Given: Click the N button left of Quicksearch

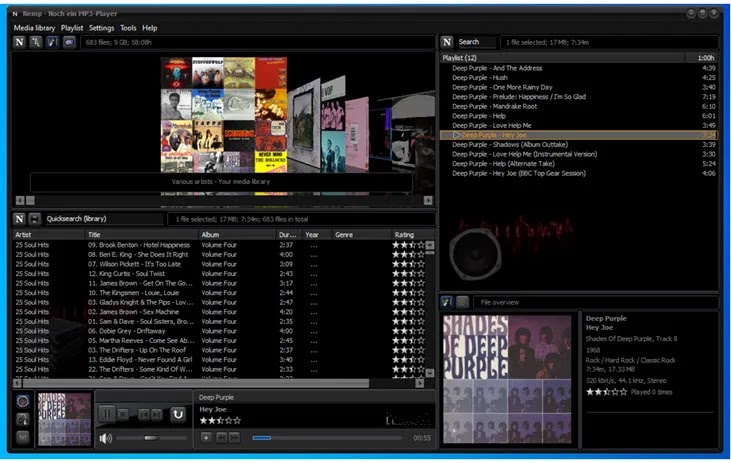Looking at the screenshot, I should [x=19, y=219].
